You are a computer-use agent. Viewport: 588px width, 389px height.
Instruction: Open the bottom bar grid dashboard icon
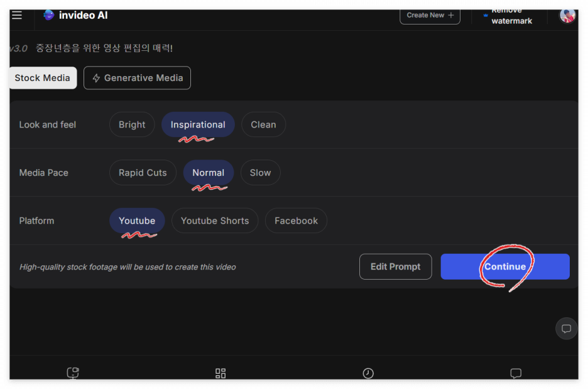(220, 373)
